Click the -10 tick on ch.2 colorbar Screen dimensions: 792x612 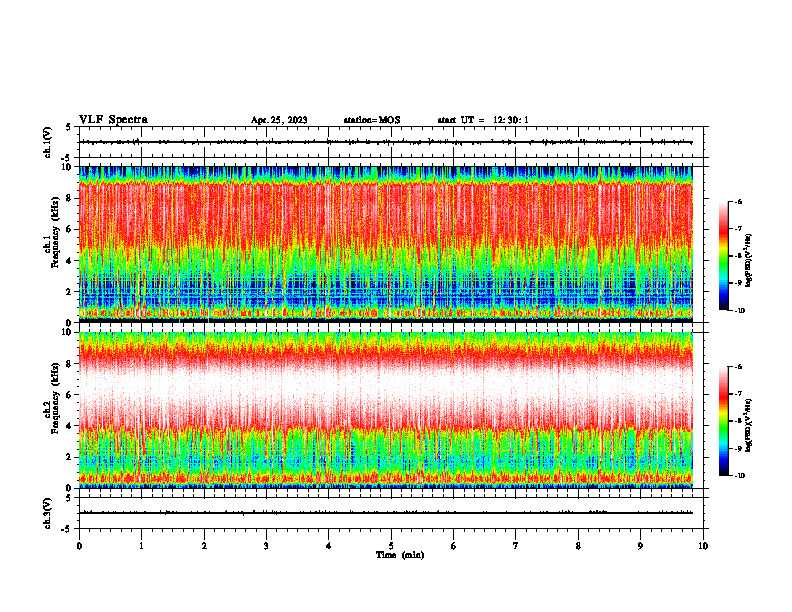739,475
